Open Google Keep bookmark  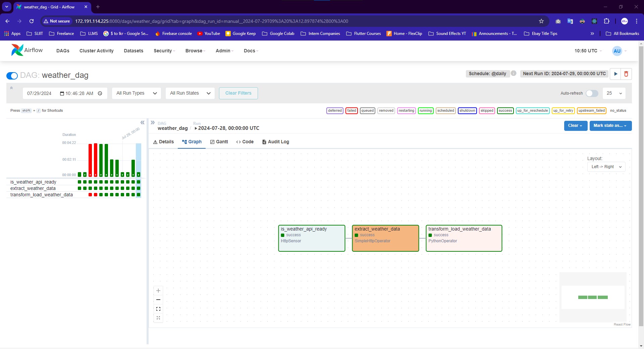point(240,34)
